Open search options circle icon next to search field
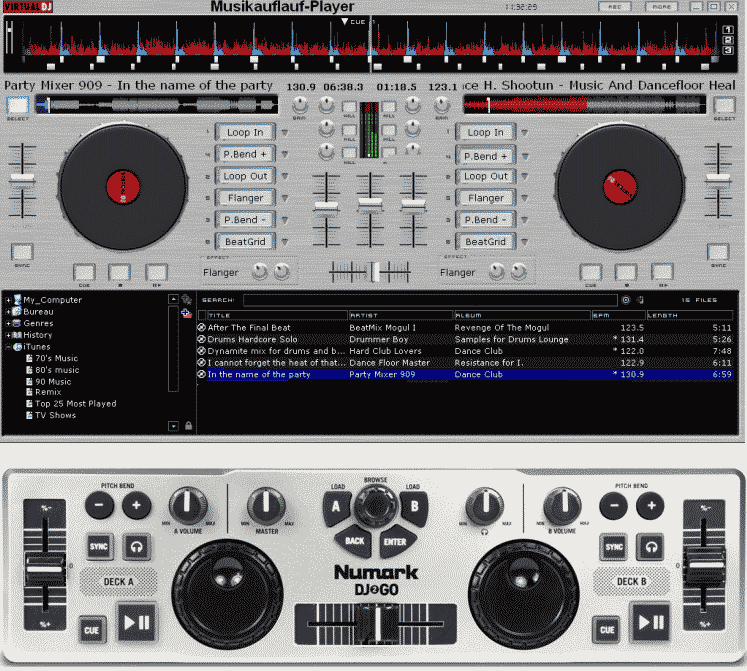 [626, 300]
